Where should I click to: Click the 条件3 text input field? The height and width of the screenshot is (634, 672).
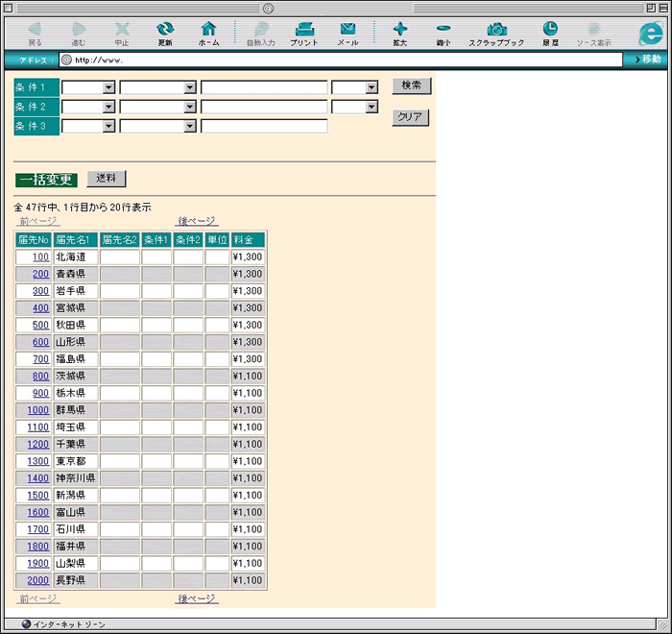(x=264, y=126)
